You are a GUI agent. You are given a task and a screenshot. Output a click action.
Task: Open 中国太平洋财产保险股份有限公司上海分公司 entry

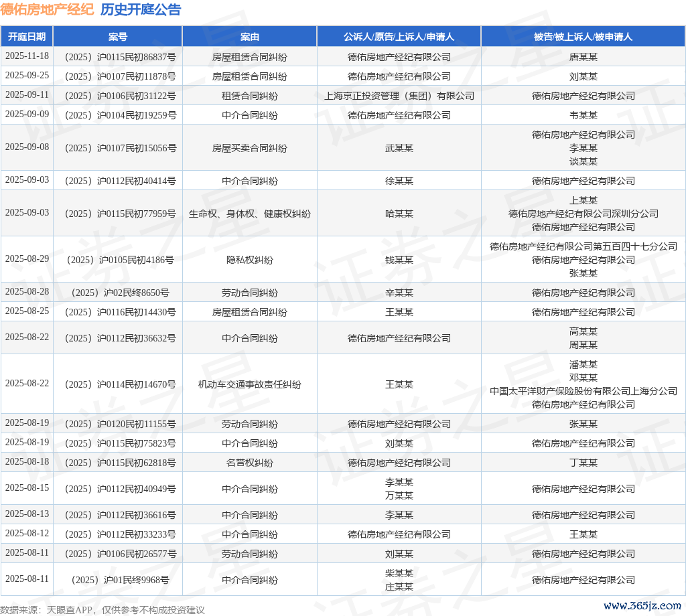coord(583,391)
